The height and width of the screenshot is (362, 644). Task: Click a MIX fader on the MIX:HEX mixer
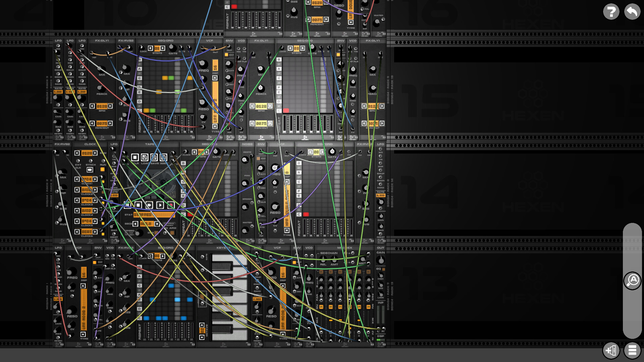pos(331,320)
